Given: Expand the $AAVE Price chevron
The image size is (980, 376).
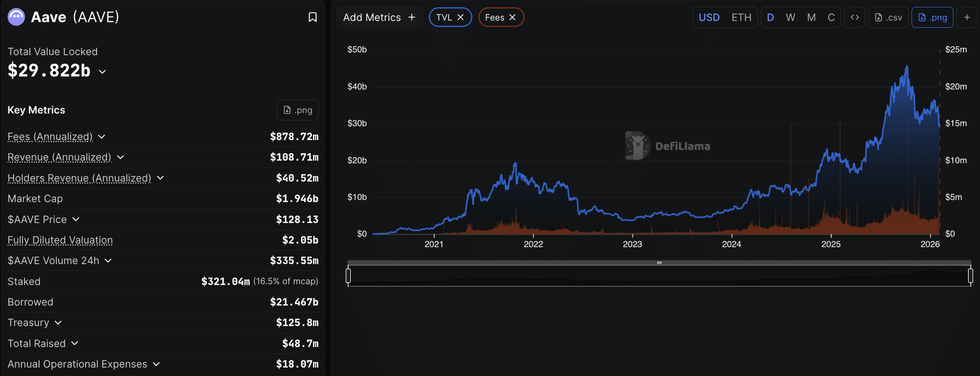Looking at the screenshot, I should click(x=76, y=219).
